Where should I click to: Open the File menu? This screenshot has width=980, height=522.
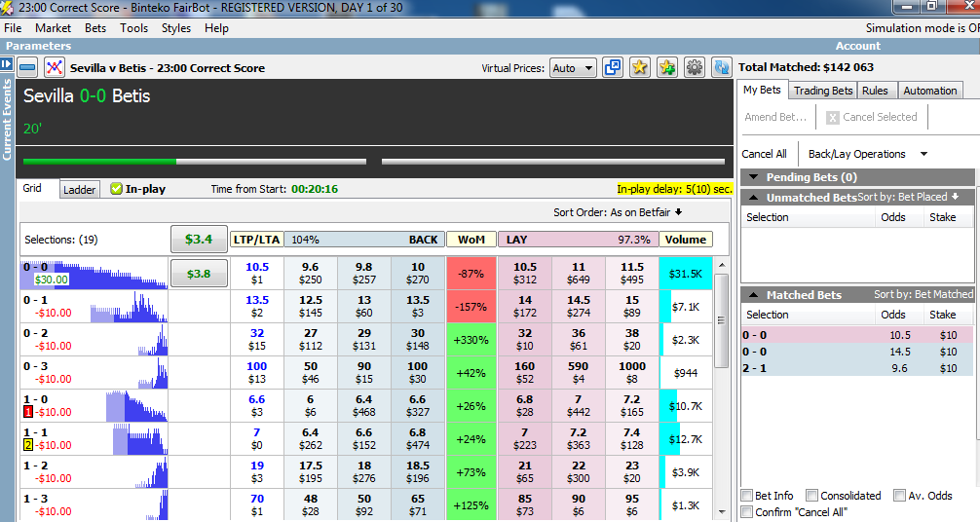[13, 28]
